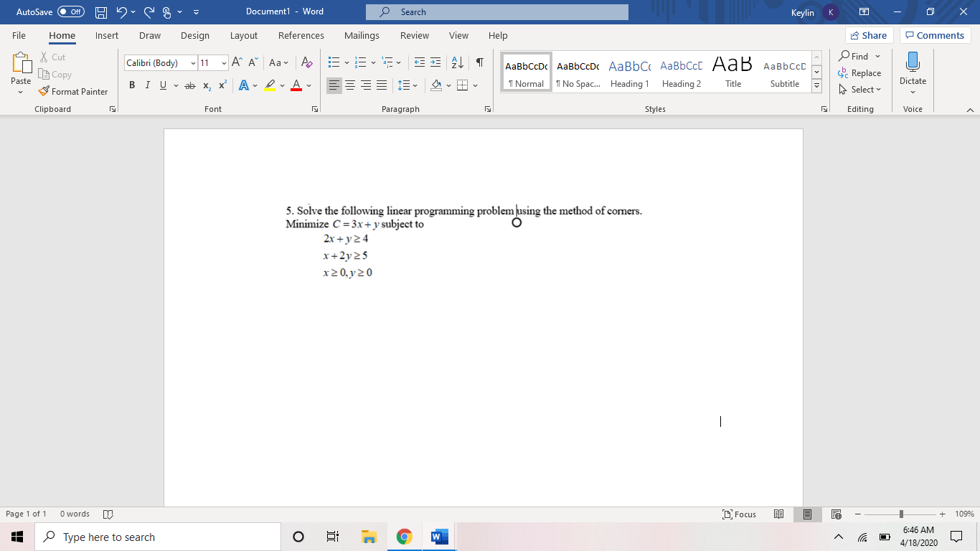Expand the font name dropdown
Image resolution: width=980 pixels, height=551 pixels.
tap(194, 62)
